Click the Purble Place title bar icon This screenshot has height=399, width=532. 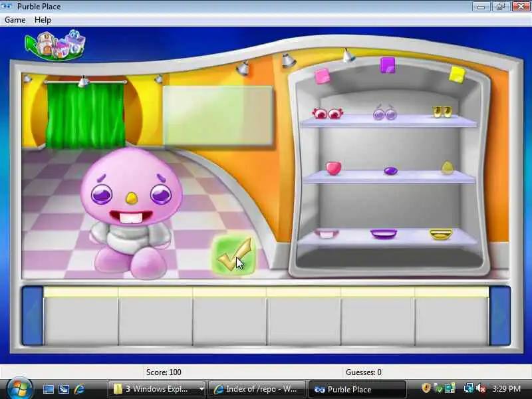[x=7, y=6]
